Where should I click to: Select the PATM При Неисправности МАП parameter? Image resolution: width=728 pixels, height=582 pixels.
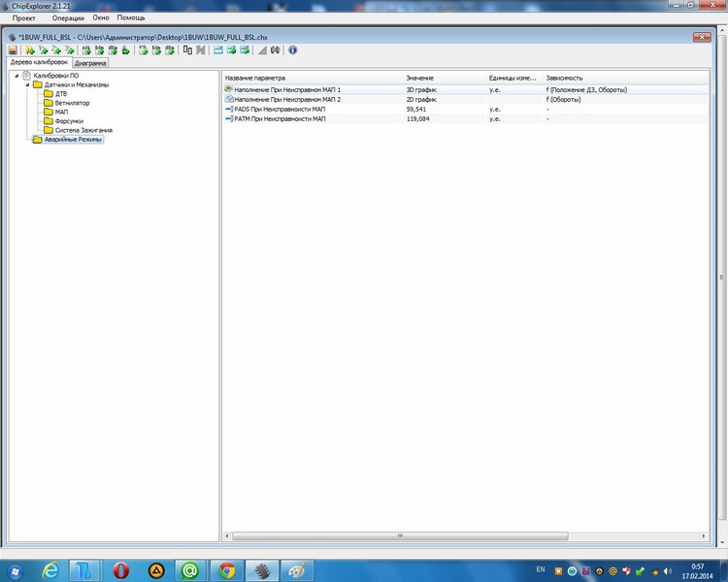point(280,118)
